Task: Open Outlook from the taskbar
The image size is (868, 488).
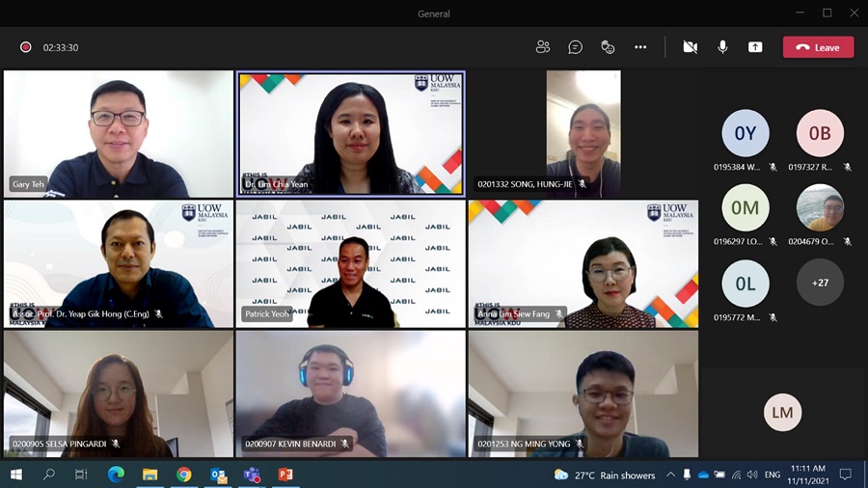Action: pos(218,474)
